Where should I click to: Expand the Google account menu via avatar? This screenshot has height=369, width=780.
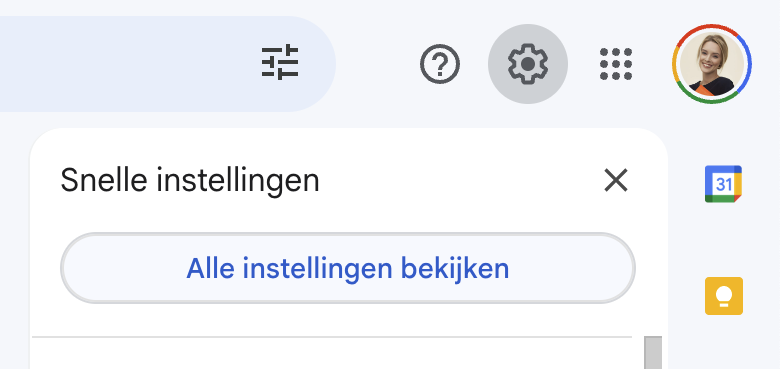[712, 64]
